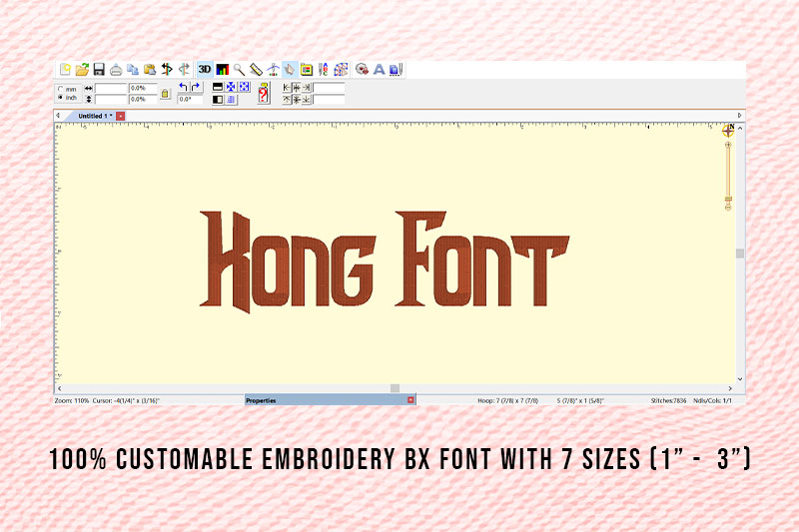Image resolution: width=799 pixels, height=532 pixels.
Task: Click the left-half black rectangle icon
Action: (218, 99)
